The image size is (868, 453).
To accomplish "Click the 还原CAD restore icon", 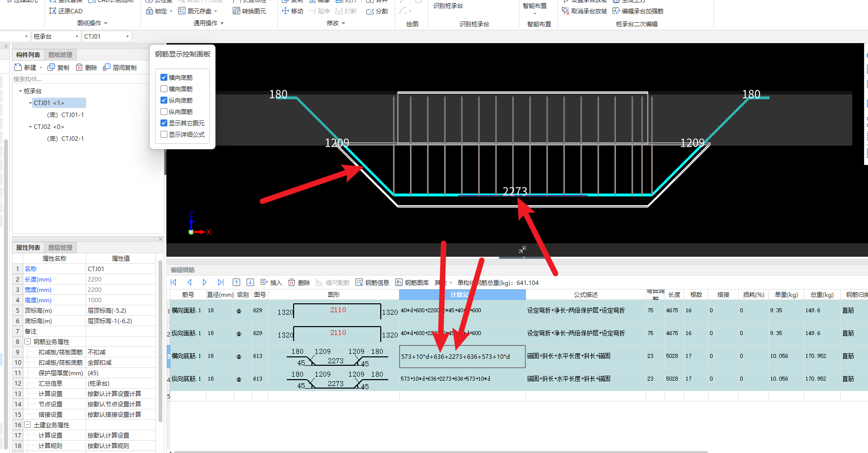I will (x=52, y=11).
